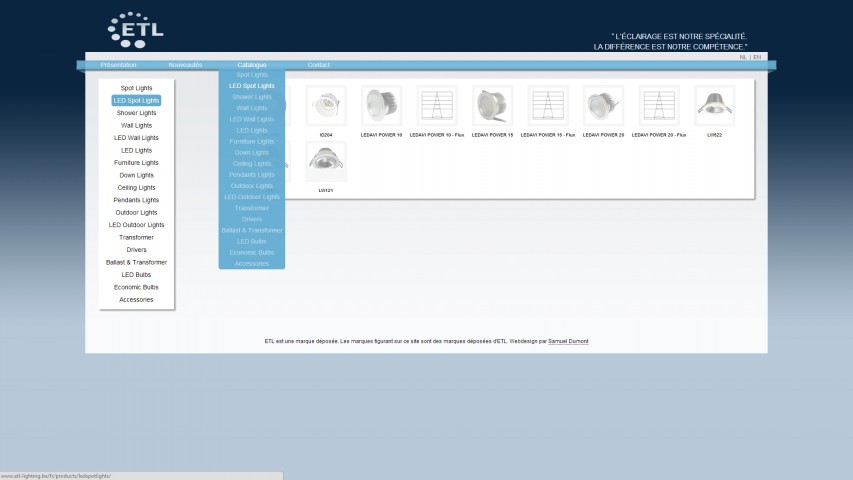View the LEDAVI POWER 10 - Flux diagram
This screenshot has width=853, height=480.
tap(437, 106)
